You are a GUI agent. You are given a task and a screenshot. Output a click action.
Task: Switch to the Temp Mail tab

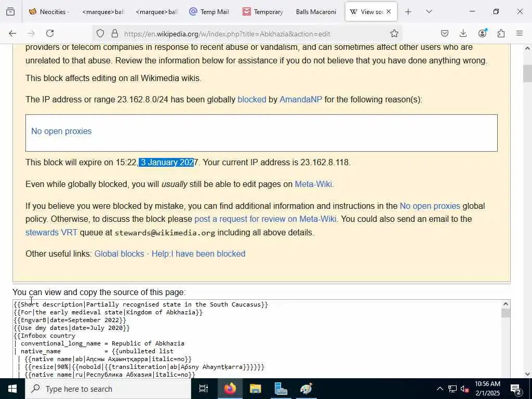point(210,12)
